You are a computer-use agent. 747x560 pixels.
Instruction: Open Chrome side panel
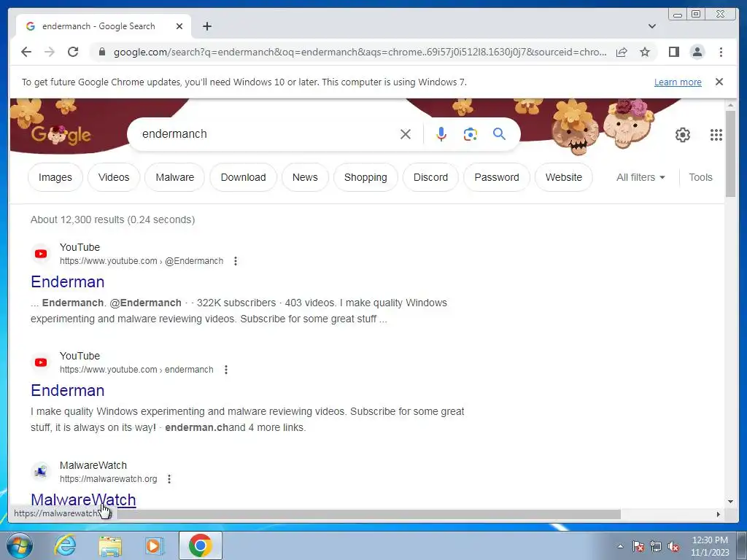pyautogui.click(x=673, y=52)
